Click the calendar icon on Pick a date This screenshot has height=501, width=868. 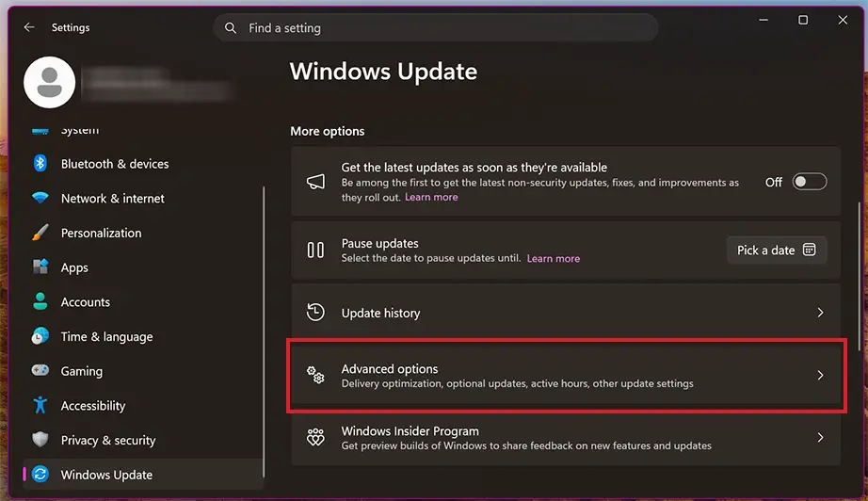point(810,250)
